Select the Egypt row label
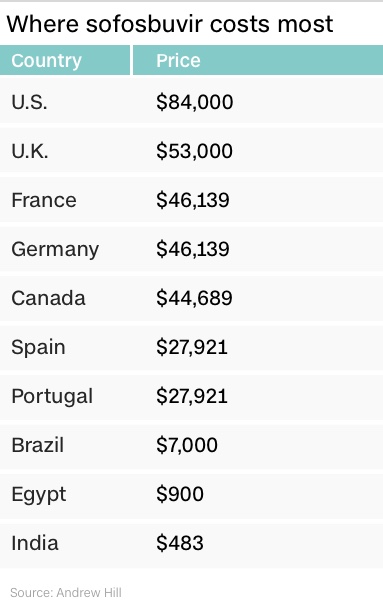The width and height of the screenshot is (383, 610). (x=39, y=495)
